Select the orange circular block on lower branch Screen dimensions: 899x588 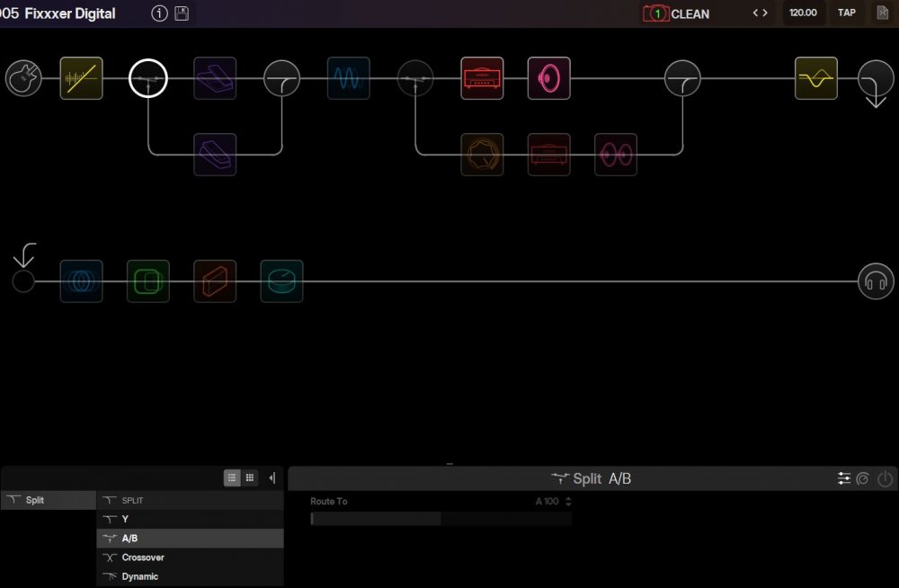tap(482, 155)
